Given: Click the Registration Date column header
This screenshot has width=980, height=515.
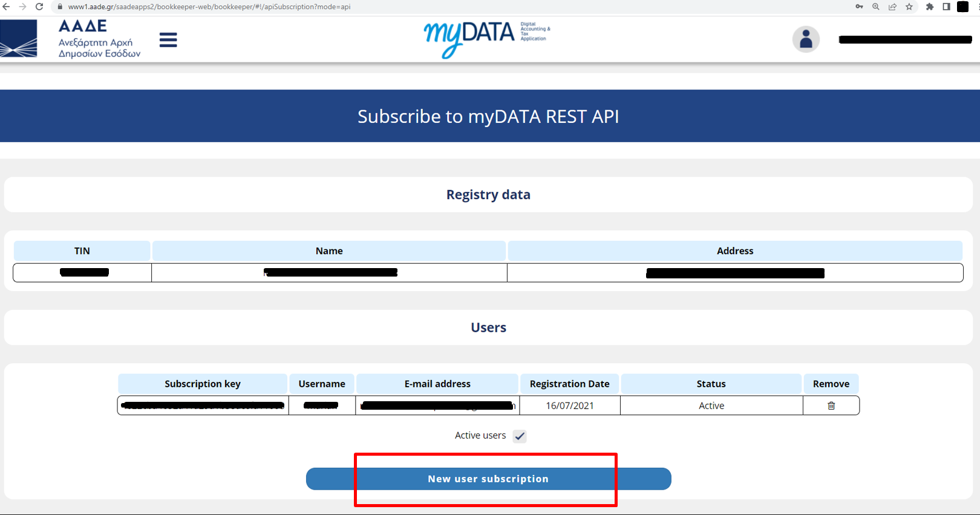Looking at the screenshot, I should pos(569,384).
